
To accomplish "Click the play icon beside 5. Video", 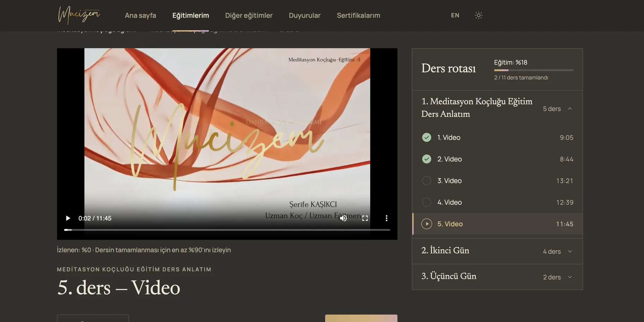I will point(427,224).
